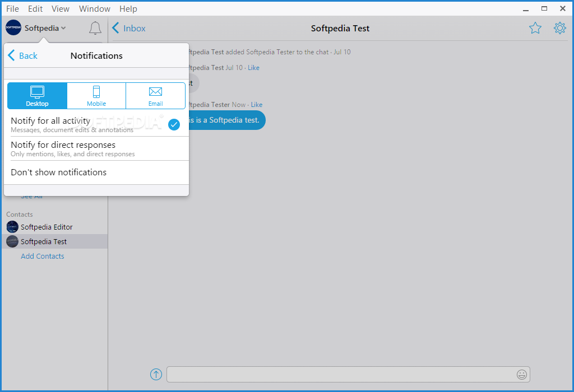Like the Jul 10 message

point(254,68)
